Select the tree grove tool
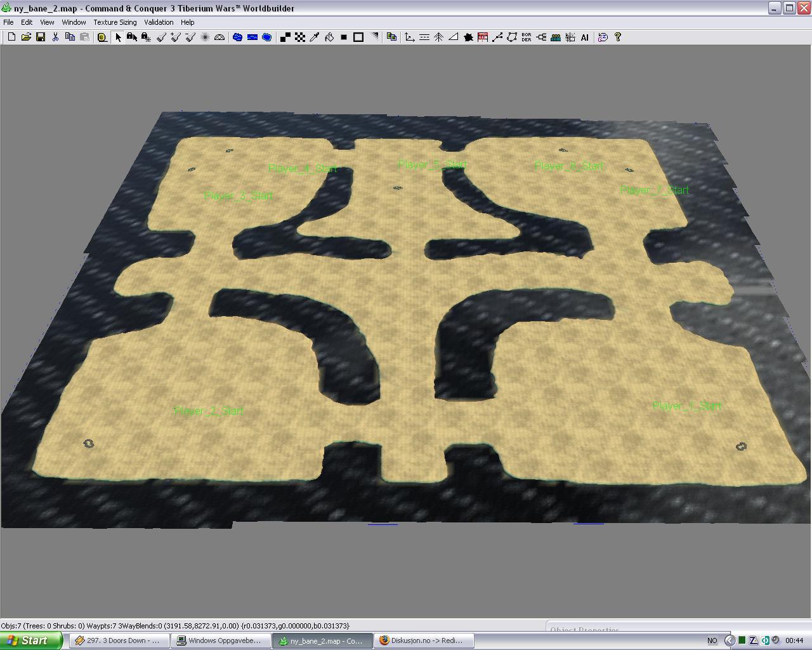This screenshot has height=650, width=812. [x=439, y=37]
